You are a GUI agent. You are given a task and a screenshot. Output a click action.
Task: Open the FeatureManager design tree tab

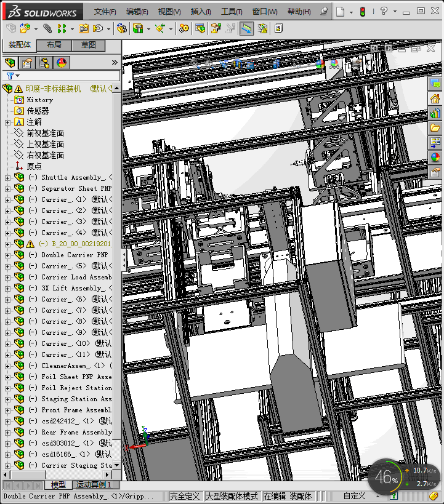[10, 63]
